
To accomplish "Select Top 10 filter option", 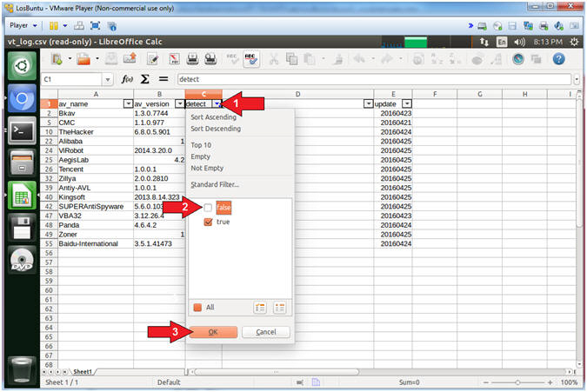I will 201,145.
